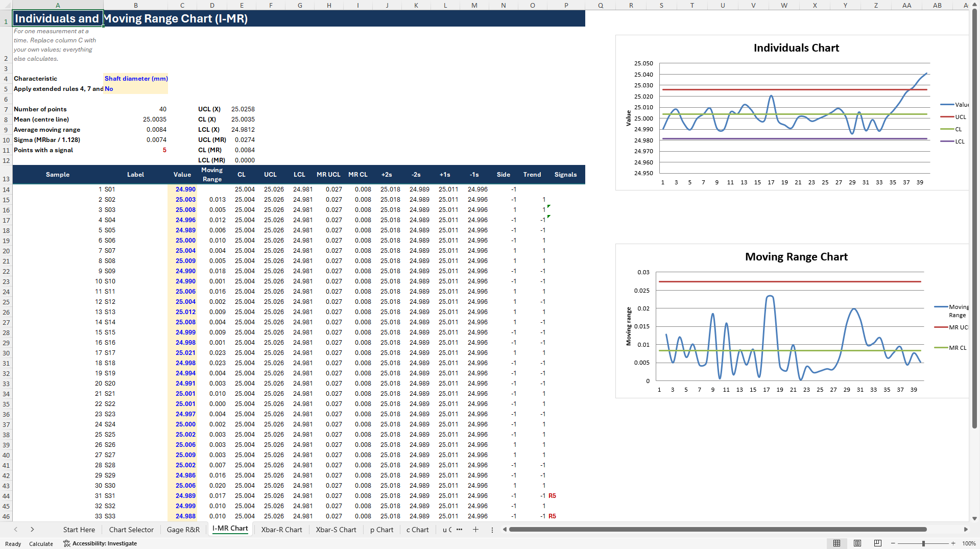The height and width of the screenshot is (549, 980).
Task: Open the Xbar-R Chart sheet tab
Action: (282, 530)
